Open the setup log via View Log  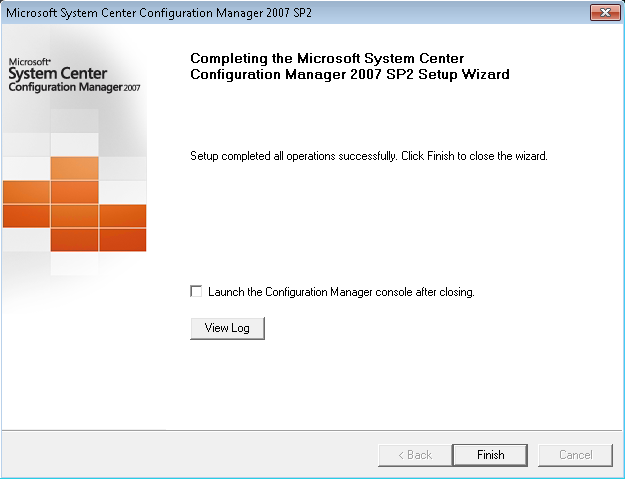coord(227,328)
